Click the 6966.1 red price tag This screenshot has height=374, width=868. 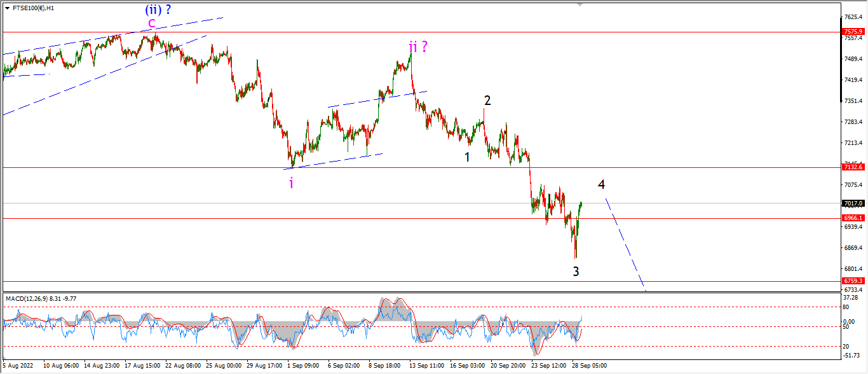[853, 218]
